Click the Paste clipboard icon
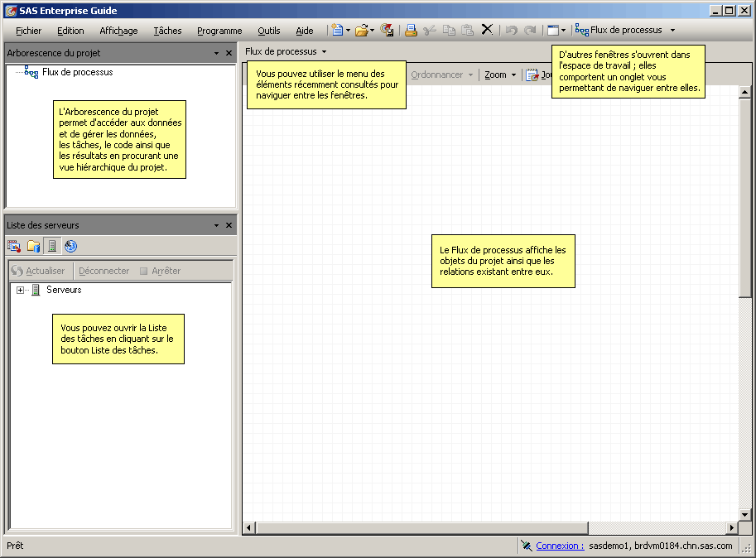756x558 pixels. (x=467, y=31)
